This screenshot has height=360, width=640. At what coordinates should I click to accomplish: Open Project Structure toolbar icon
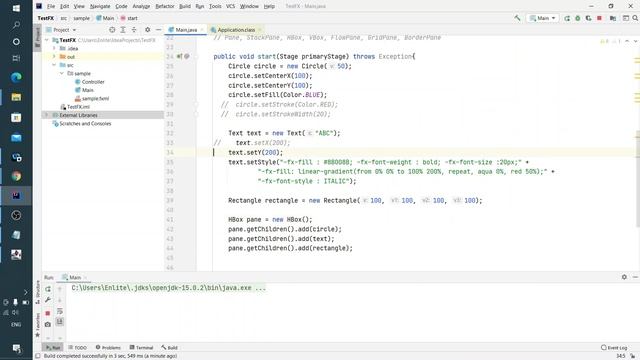[613, 18]
